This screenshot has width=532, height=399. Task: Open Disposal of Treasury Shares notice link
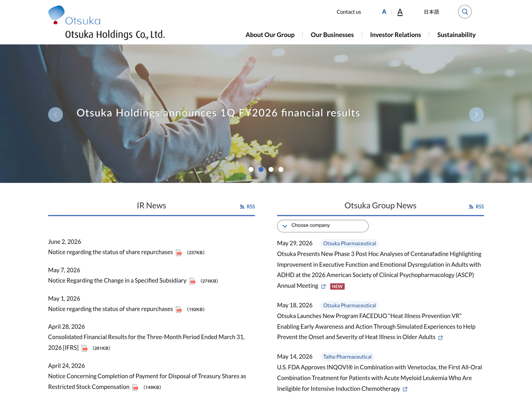pyautogui.click(x=147, y=382)
